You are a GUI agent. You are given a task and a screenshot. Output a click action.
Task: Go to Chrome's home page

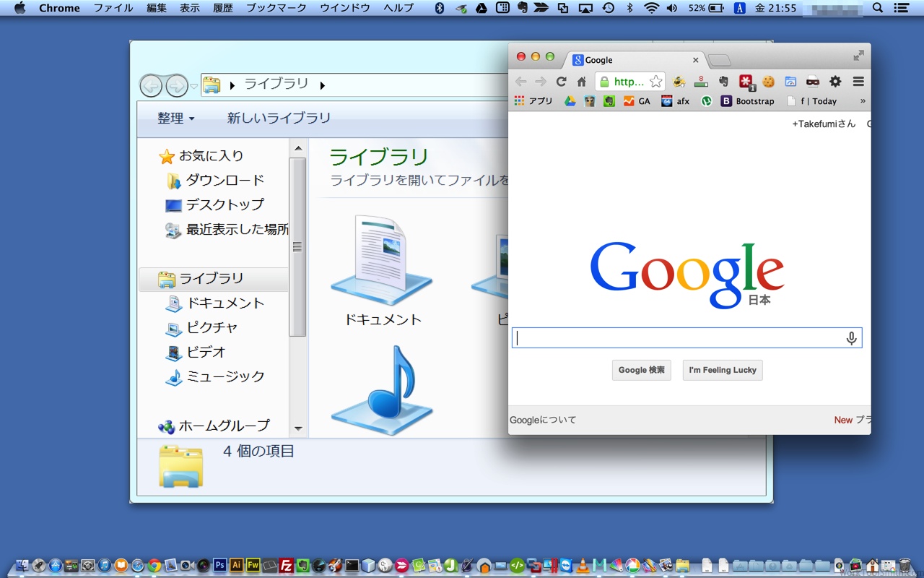tap(581, 82)
